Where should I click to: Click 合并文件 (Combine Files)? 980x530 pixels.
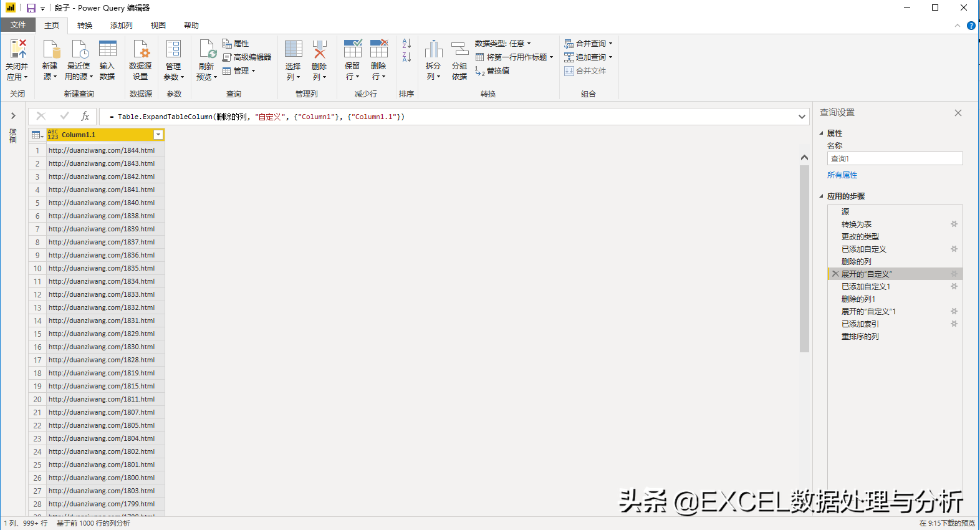click(x=585, y=71)
